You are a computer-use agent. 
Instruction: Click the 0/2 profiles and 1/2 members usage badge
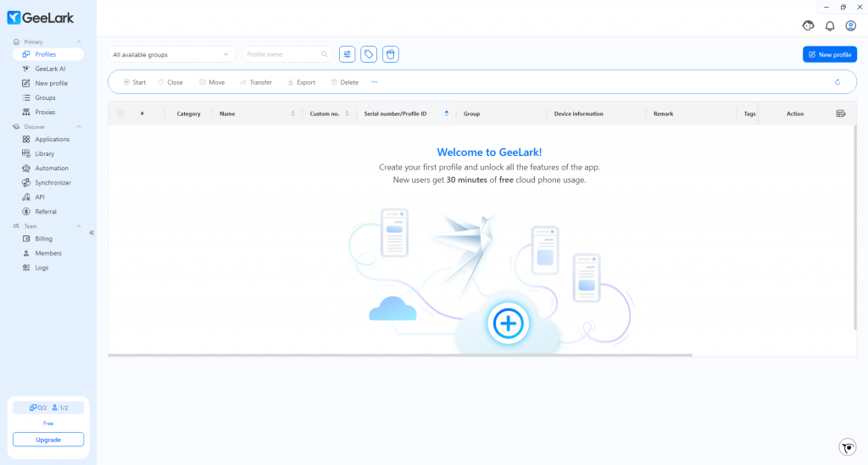click(x=48, y=407)
